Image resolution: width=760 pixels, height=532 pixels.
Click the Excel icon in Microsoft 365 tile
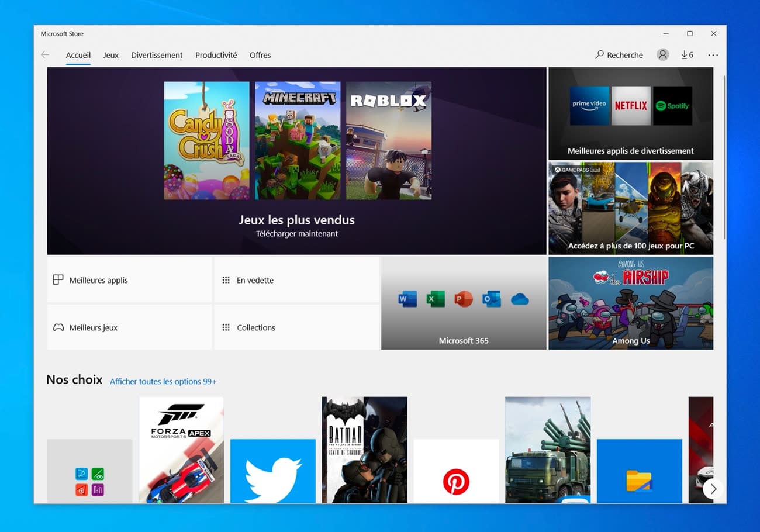click(436, 299)
